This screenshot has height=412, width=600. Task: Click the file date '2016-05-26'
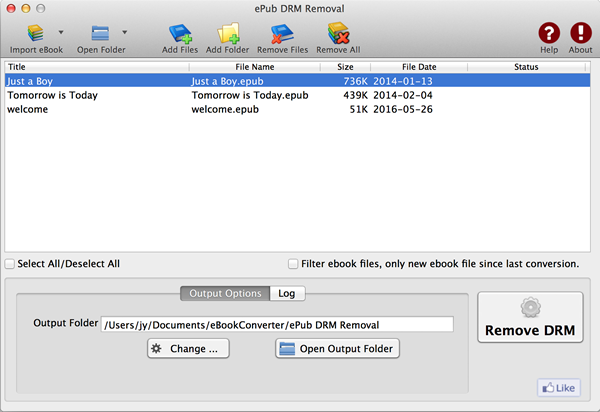coord(403,109)
